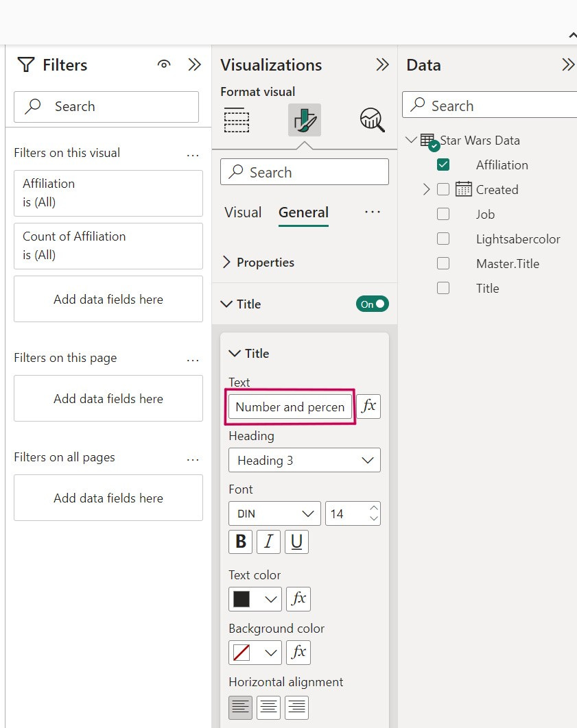Select the Build visual fields icon

tap(237, 120)
